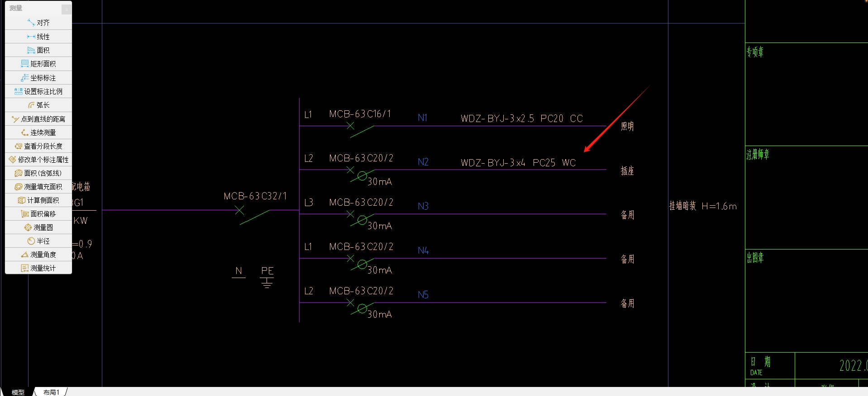Click the MCB-63 C32/1 main breaker label
This screenshot has height=396, width=868.
click(255, 196)
